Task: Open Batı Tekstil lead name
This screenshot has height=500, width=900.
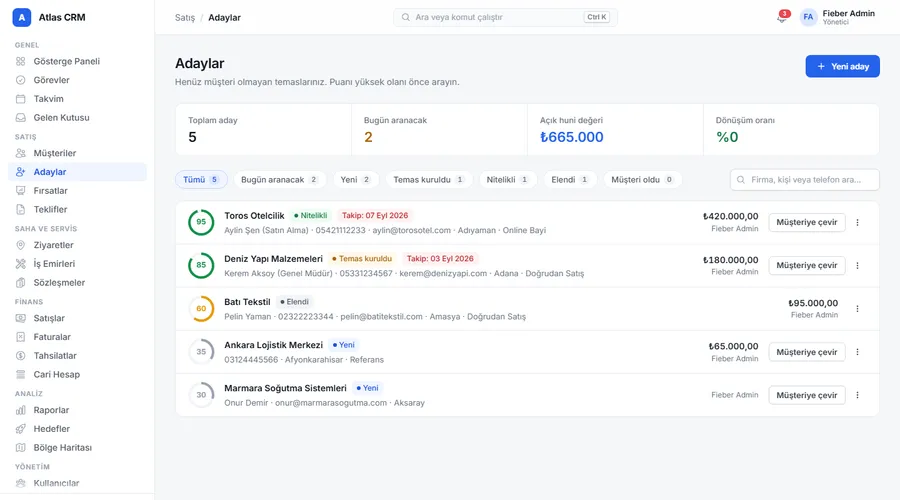Action: (x=247, y=302)
